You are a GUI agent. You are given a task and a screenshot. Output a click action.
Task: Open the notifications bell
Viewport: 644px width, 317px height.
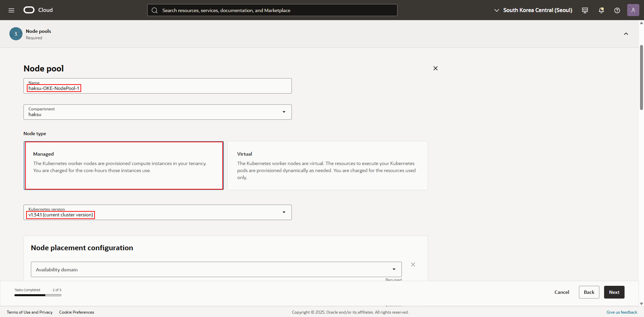[601, 10]
